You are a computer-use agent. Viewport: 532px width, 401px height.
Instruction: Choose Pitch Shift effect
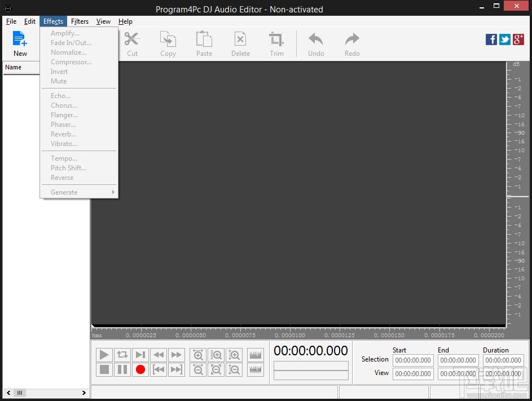79,168
